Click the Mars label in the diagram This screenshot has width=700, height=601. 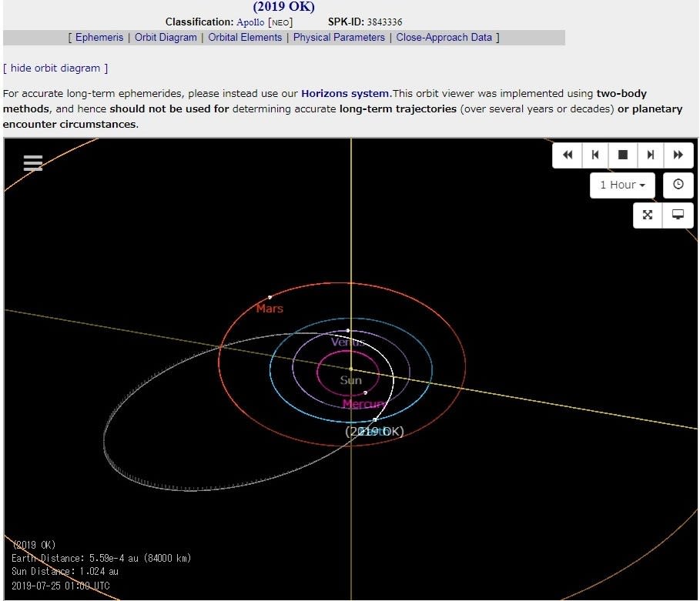[x=270, y=309]
